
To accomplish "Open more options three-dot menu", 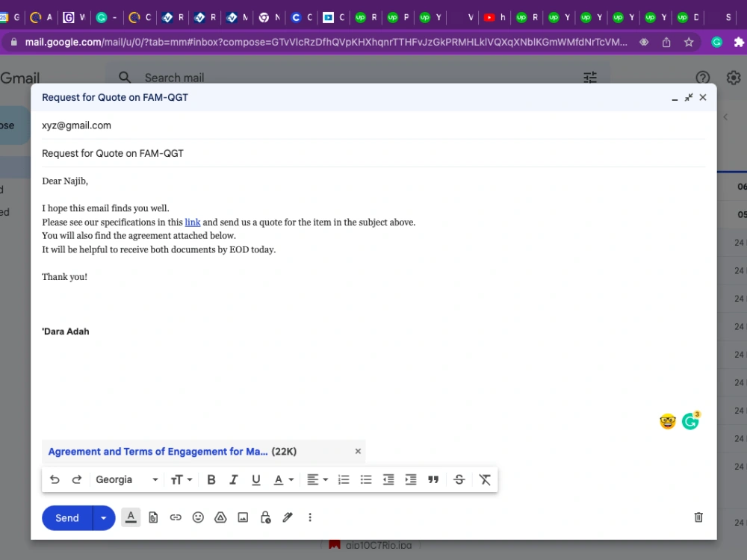I will 310,517.
